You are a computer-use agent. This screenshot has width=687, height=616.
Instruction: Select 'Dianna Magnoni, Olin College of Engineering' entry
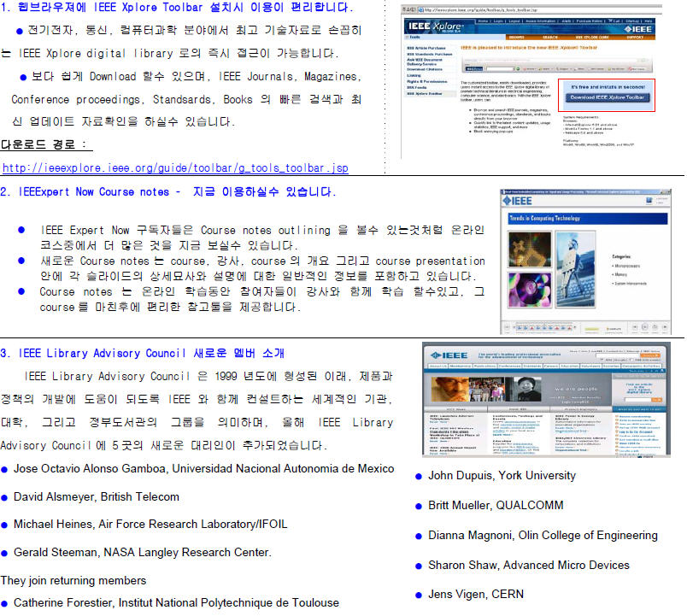[x=543, y=536]
